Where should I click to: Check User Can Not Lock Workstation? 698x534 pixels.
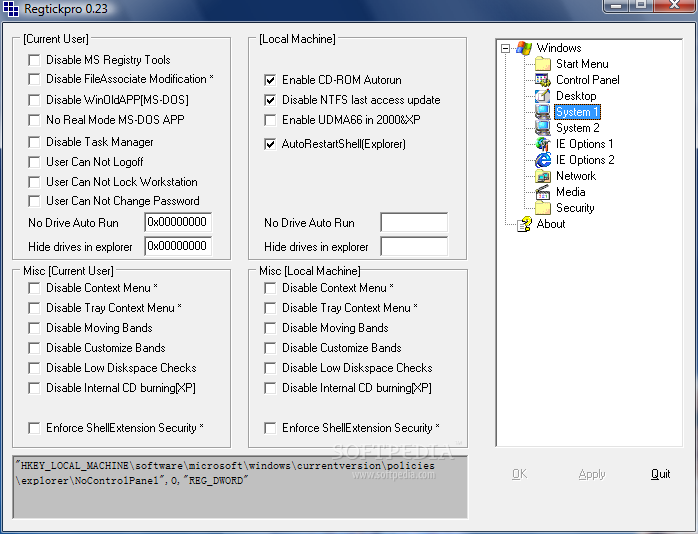[34, 182]
